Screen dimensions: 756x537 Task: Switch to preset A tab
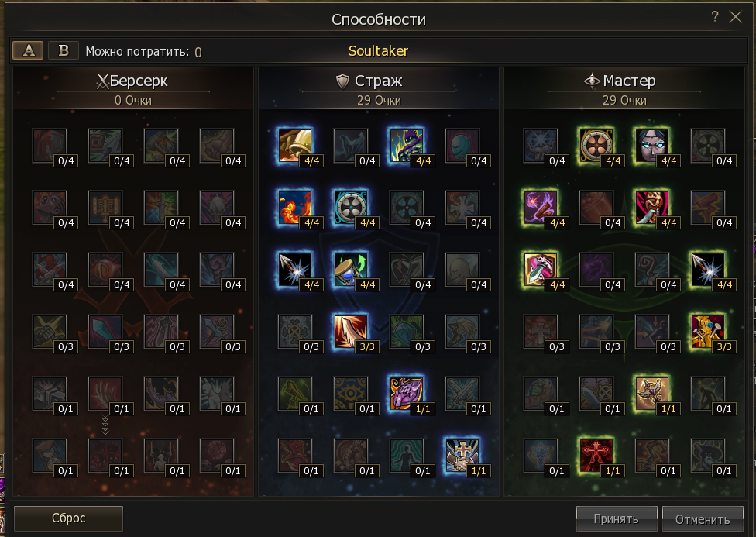(x=29, y=50)
